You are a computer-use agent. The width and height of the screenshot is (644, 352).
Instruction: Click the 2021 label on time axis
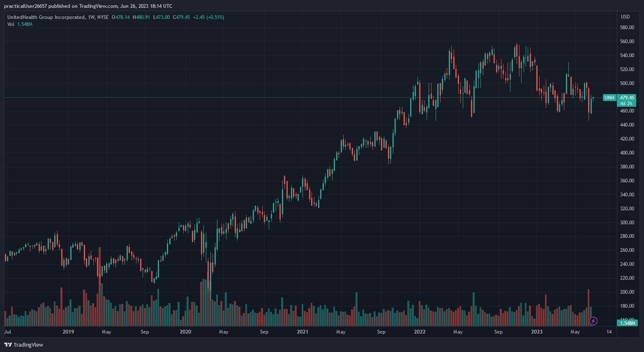tap(302, 332)
